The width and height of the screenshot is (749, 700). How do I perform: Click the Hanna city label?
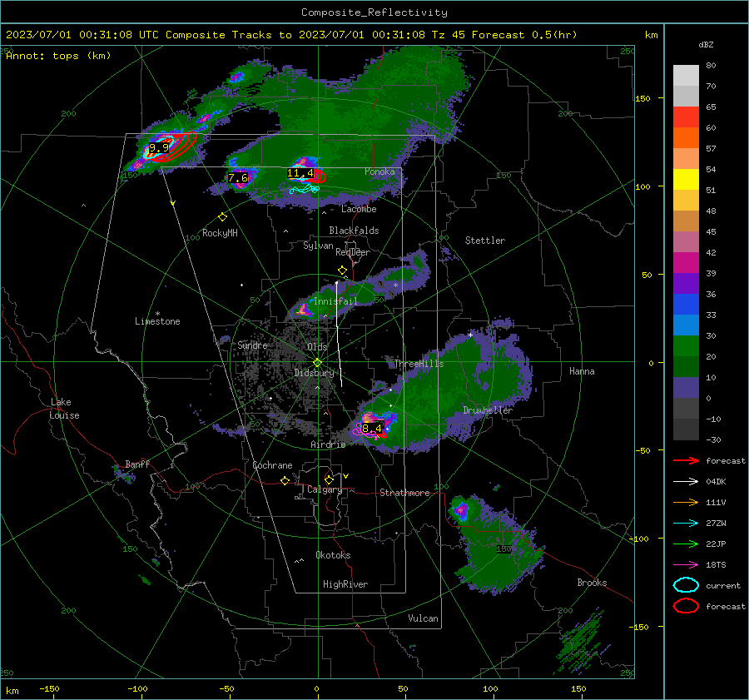pos(582,371)
